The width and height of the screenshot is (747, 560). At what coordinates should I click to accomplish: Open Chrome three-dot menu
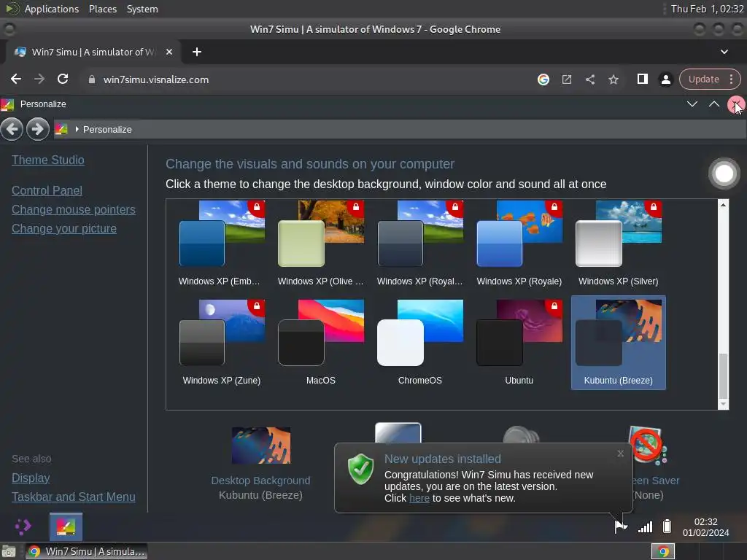coord(731,79)
